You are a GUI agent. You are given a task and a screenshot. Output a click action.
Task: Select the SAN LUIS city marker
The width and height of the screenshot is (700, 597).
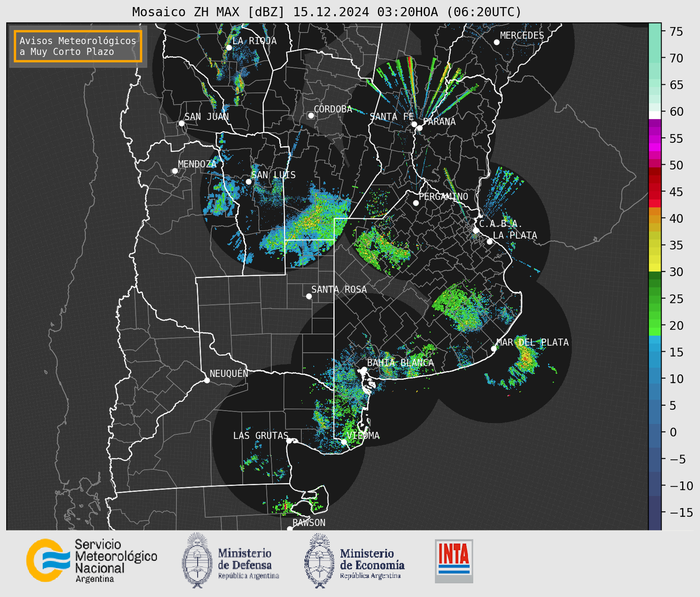coord(249,182)
